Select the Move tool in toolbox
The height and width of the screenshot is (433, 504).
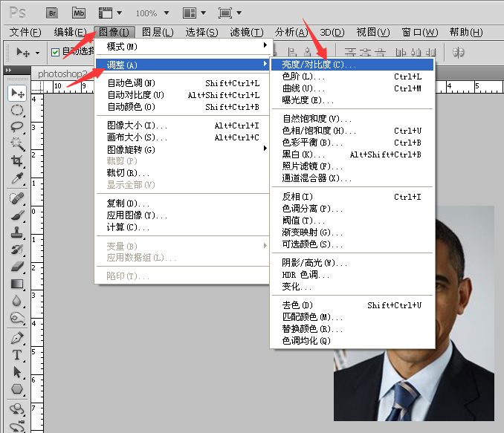coord(17,94)
